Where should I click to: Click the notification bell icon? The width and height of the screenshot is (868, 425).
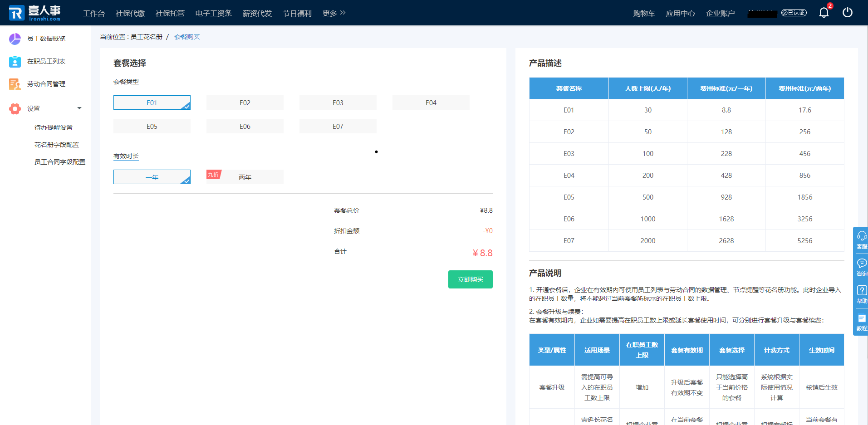click(x=824, y=13)
